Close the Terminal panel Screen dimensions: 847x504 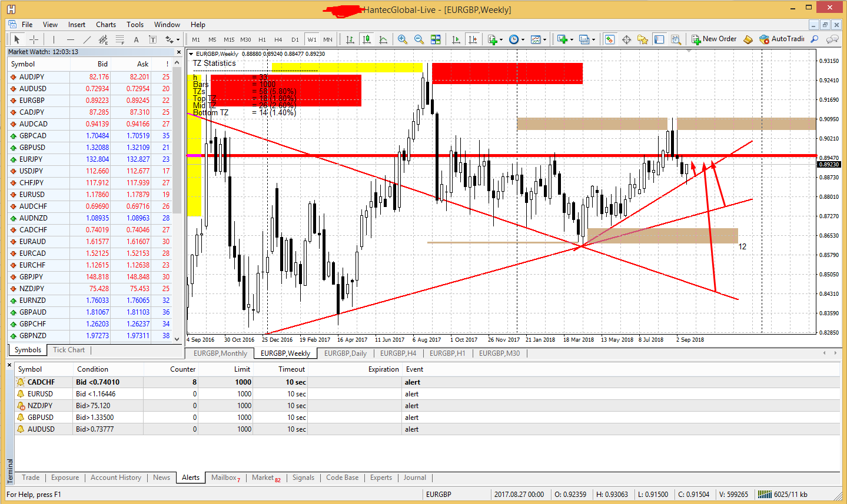(9, 365)
